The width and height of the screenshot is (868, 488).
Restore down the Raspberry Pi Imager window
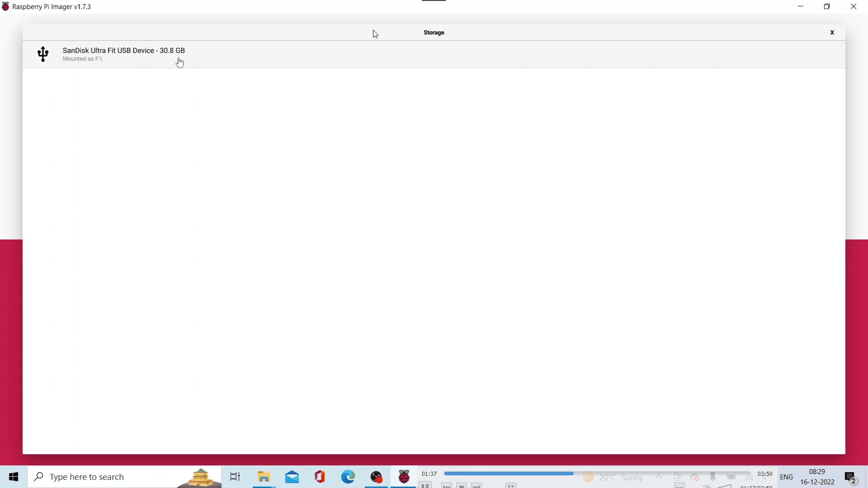827,6
